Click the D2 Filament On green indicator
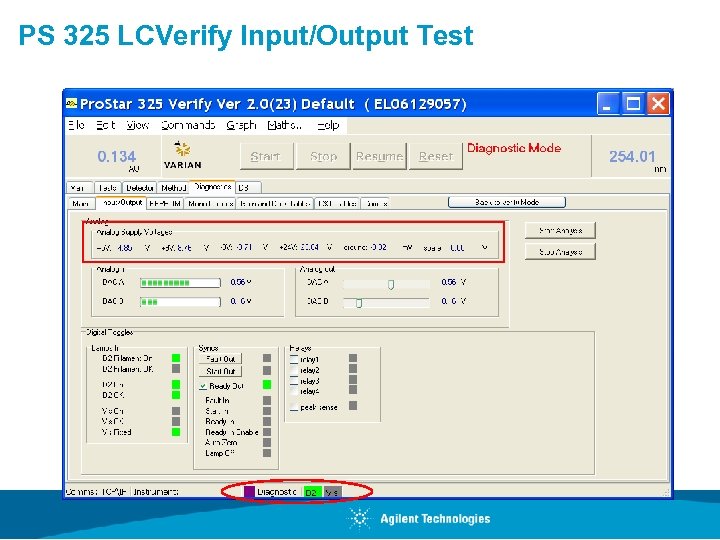Image resolution: width=720 pixels, height=540 pixels. tap(176, 358)
